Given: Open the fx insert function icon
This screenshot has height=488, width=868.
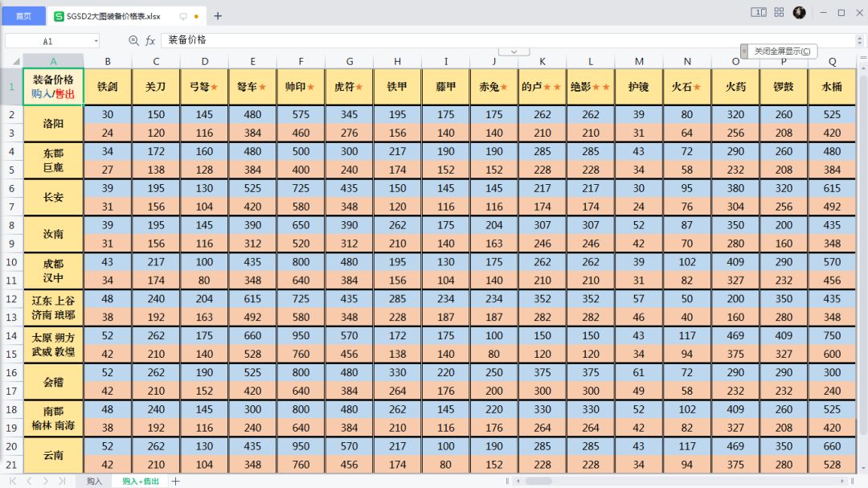Looking at the screenshot, I should (x=150, y=40).
